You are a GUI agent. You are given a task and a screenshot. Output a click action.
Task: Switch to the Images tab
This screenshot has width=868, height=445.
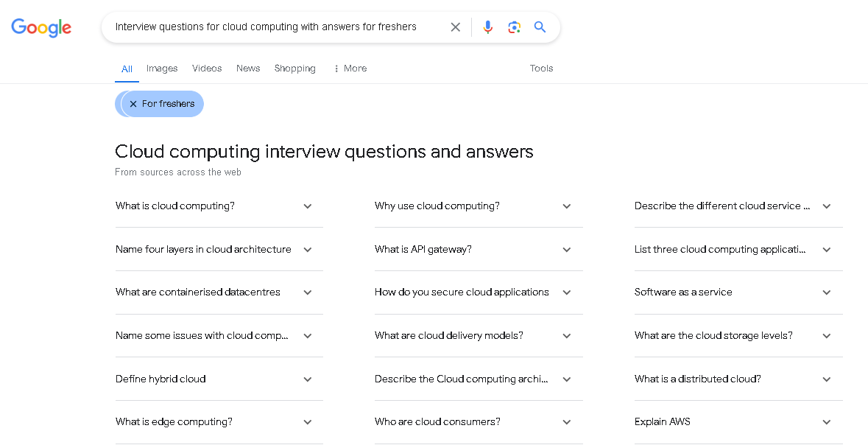click(x=162, y=69)
